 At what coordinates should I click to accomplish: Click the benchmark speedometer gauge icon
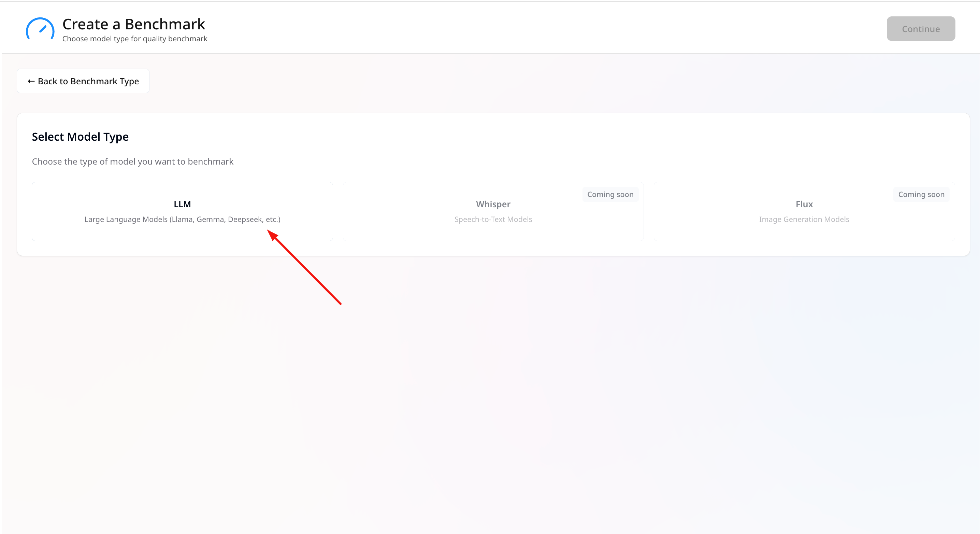[40, 29]
